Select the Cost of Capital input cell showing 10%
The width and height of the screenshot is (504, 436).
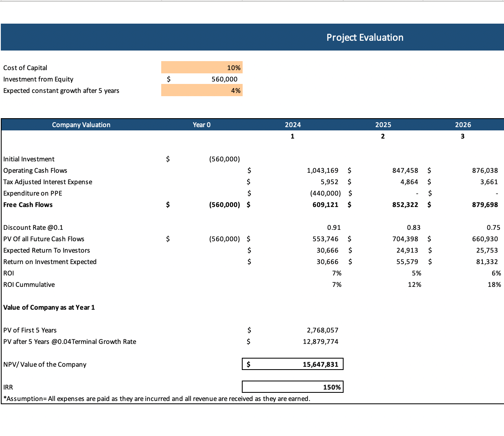coord(202,67)
